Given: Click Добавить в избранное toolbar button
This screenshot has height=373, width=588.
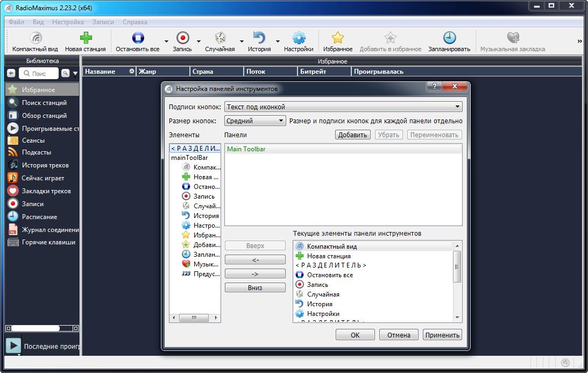Looking at the screenshot, I should point(391,41).
